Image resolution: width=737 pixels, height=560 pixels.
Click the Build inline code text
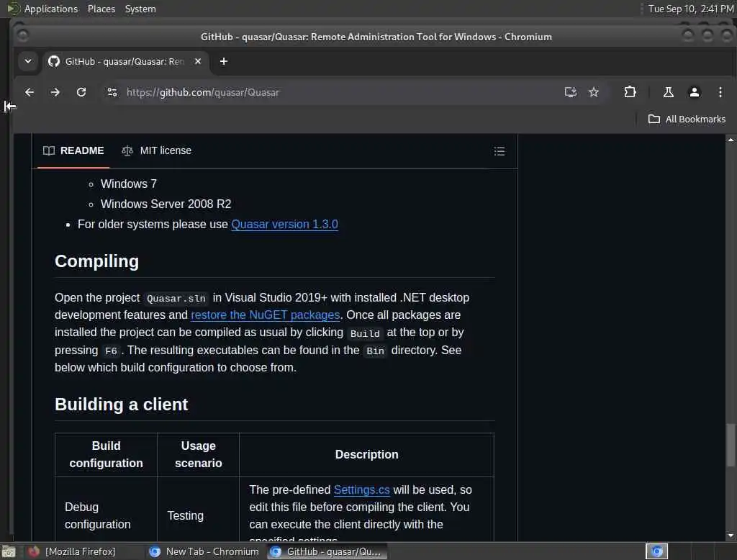(x=365, y=333)
